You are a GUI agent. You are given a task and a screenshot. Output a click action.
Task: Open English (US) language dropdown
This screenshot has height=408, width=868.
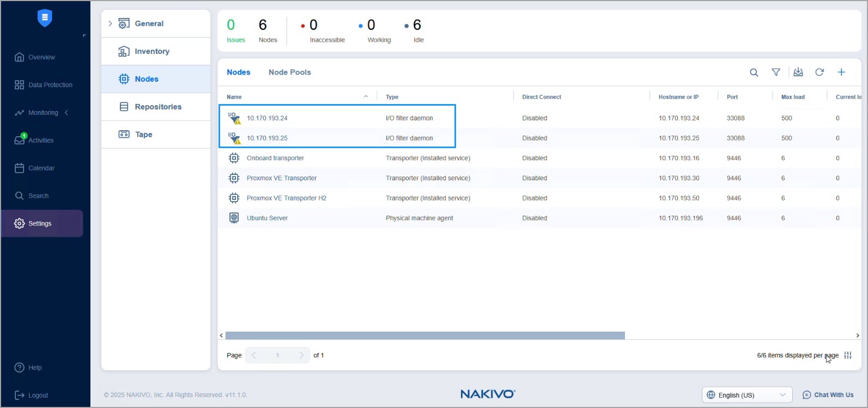click(747, 395)
